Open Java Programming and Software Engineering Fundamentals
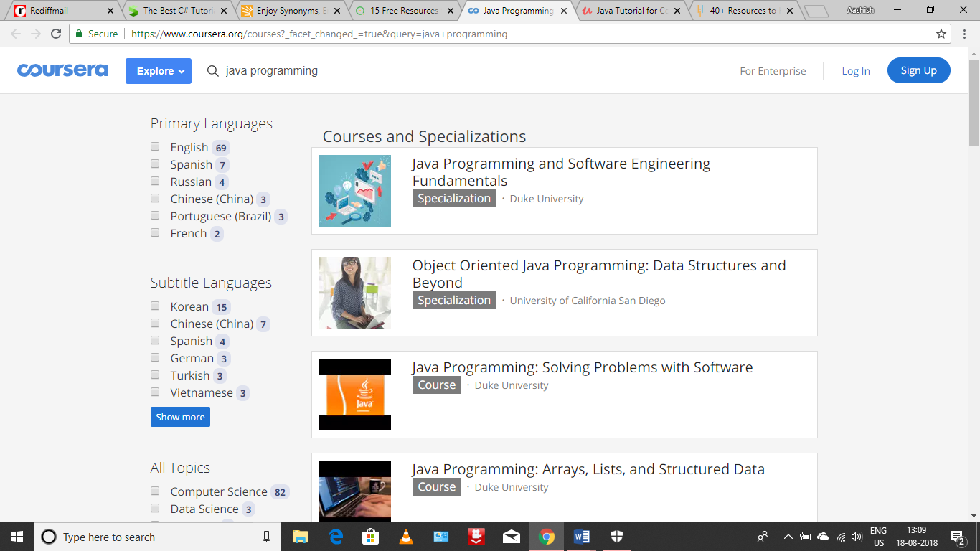This screenshot has height=551, width=980. pos(561,172)
